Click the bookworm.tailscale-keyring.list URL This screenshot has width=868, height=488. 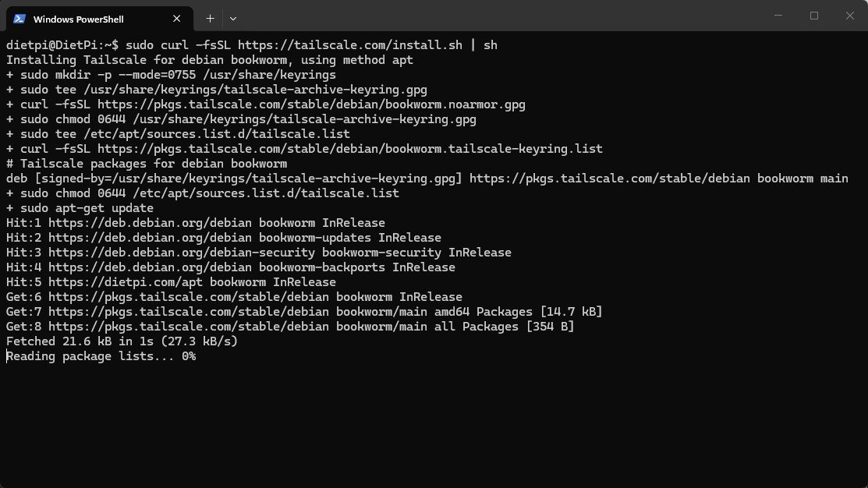[350, 149]
